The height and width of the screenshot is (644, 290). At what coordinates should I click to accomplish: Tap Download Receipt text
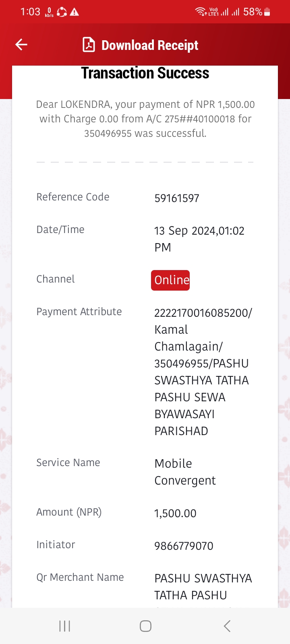click(150, 45)
